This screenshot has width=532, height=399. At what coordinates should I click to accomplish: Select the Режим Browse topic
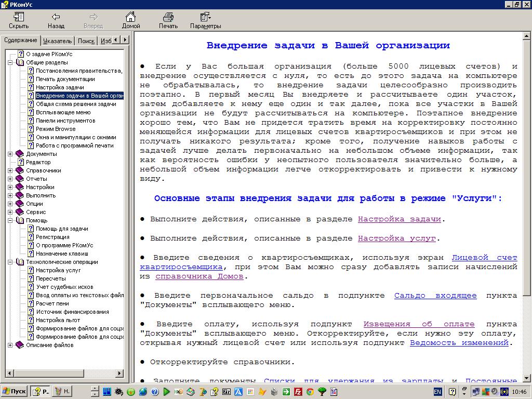pos(56,129)
